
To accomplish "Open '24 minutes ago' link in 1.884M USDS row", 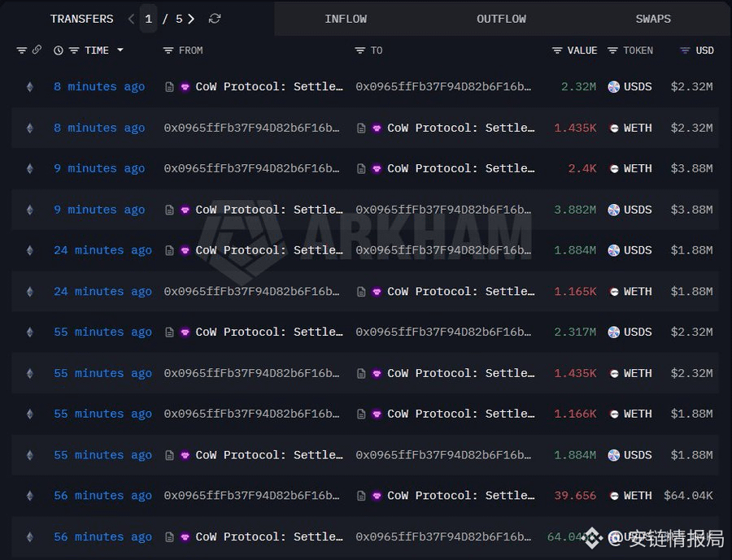I will pyautogui.click(x=102, y=250).
